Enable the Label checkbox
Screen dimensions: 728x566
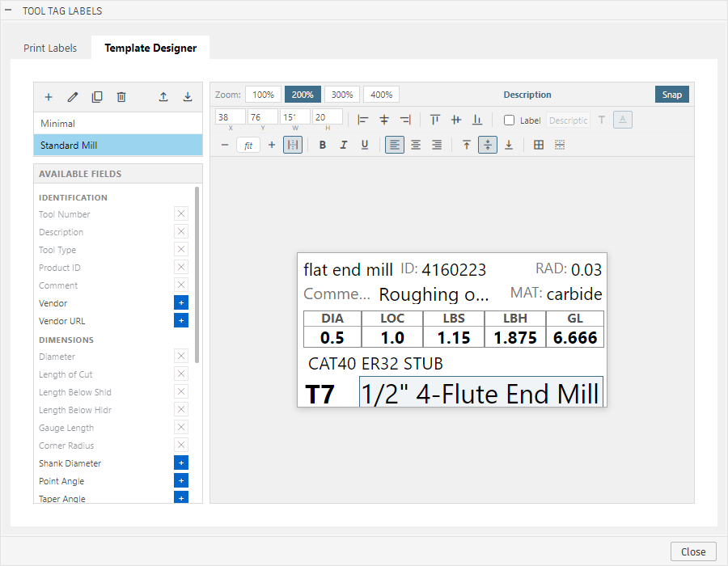[510, 120]
